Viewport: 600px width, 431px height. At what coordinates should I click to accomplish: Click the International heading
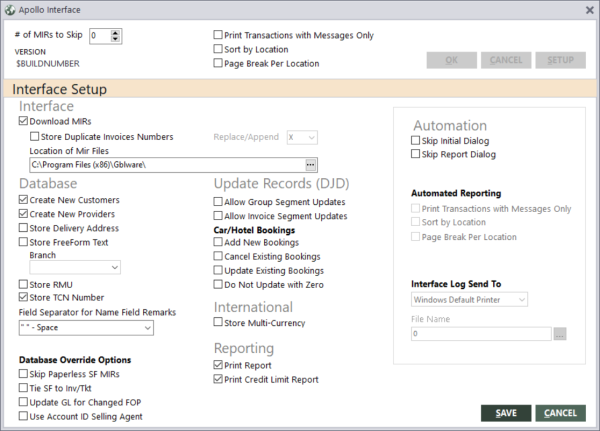253,307
